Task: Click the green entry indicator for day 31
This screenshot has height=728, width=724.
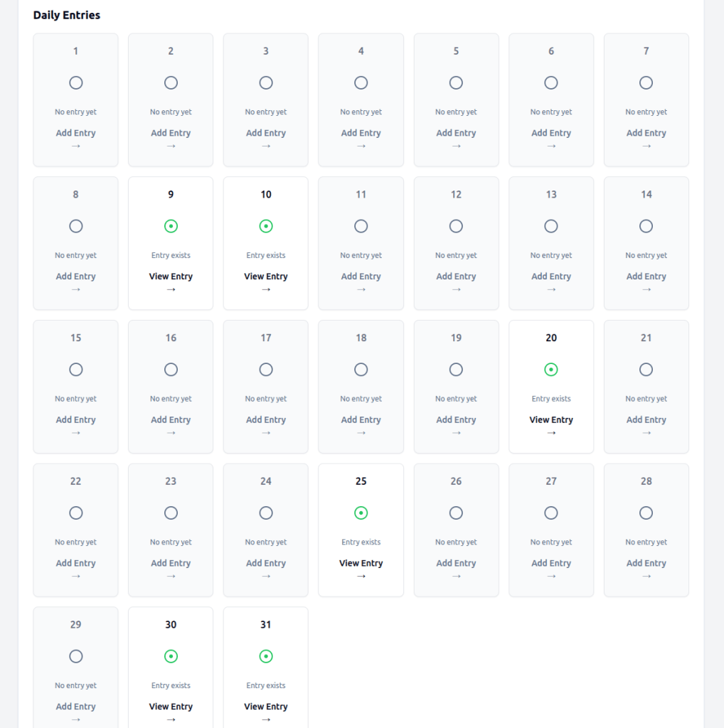Action: pyautogui.click(x=266, y=656)
